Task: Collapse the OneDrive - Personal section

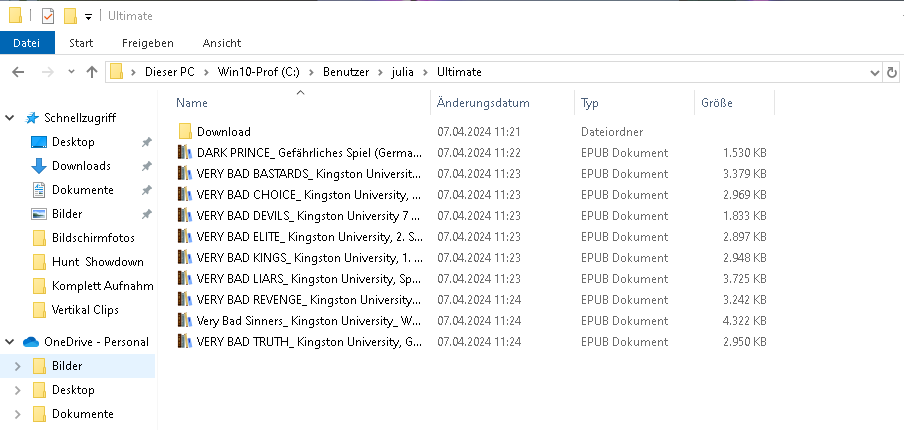Action: [10, 342]
